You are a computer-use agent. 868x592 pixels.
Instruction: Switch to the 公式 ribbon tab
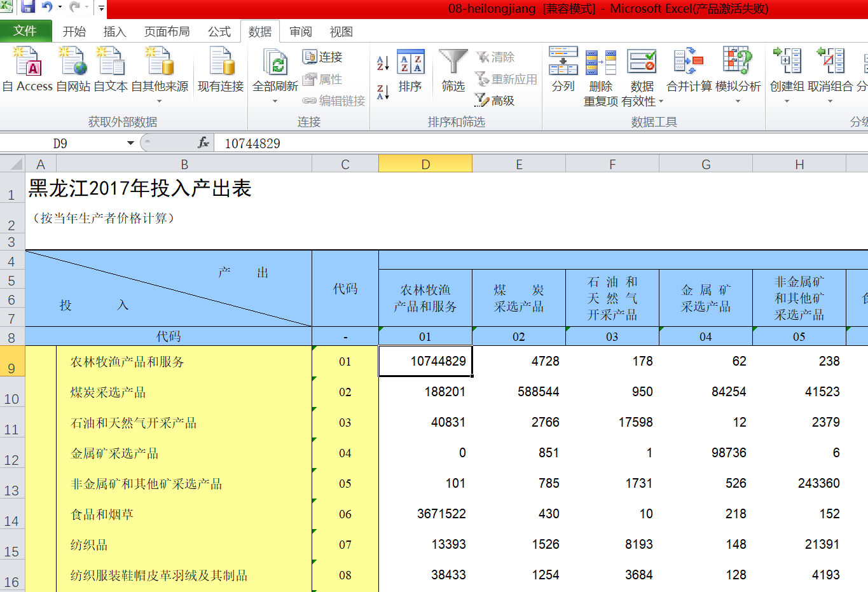click(219, 32)
